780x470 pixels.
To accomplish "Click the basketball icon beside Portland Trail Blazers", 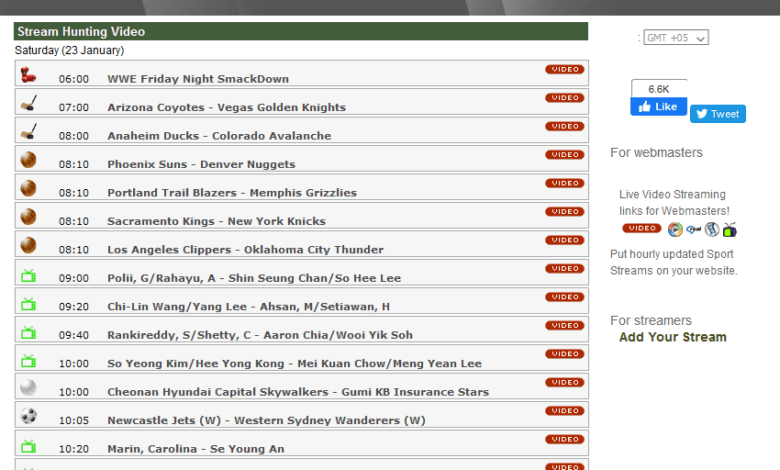I will 28,188.
